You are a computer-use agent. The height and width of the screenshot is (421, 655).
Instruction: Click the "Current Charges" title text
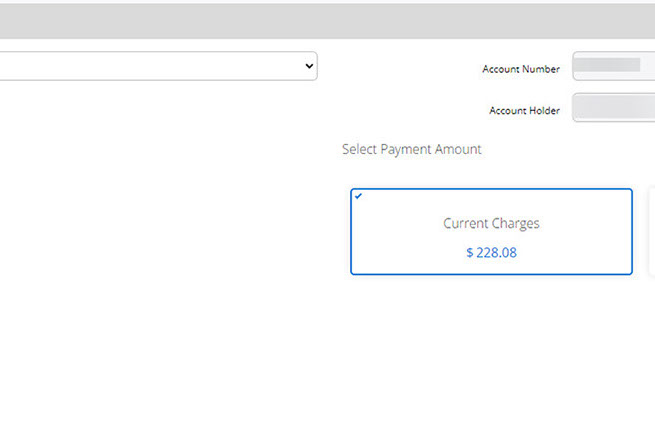[x=491, y=224]
